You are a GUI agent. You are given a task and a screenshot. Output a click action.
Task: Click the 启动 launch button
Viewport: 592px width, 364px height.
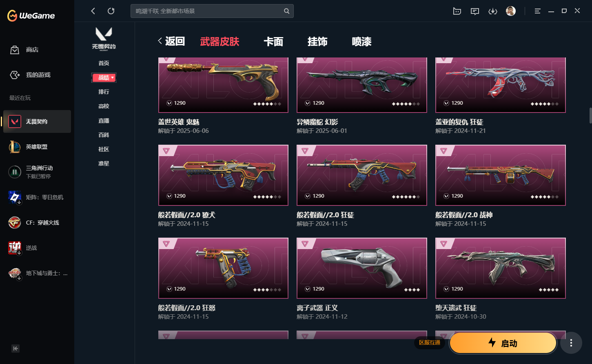tap(503, 343)
